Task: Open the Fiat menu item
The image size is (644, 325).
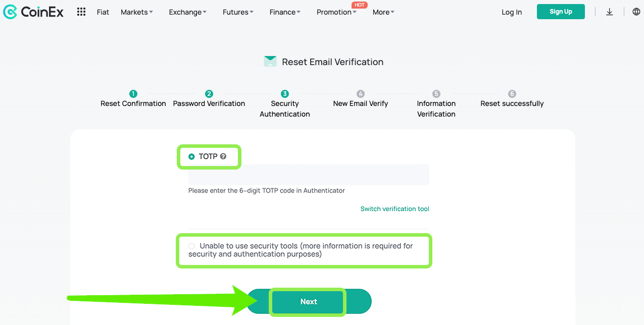Action: [103, 12]
